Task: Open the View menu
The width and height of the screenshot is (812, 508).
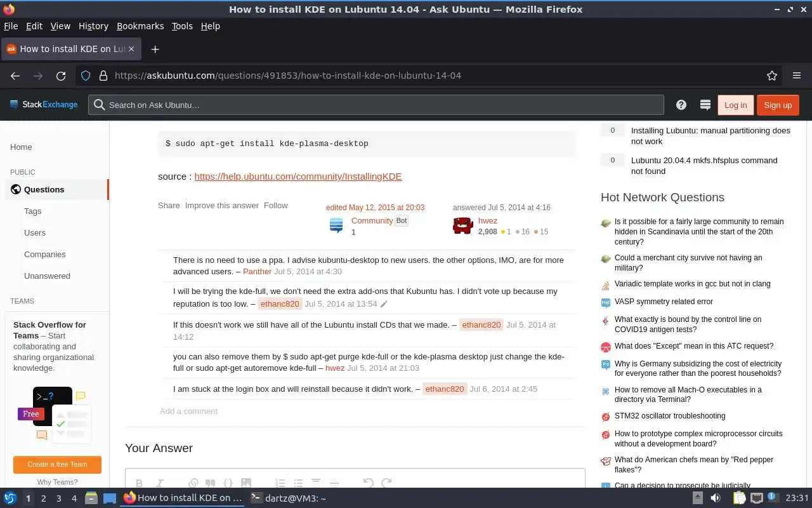Action: pyautogui.click(x=60, y=26)
